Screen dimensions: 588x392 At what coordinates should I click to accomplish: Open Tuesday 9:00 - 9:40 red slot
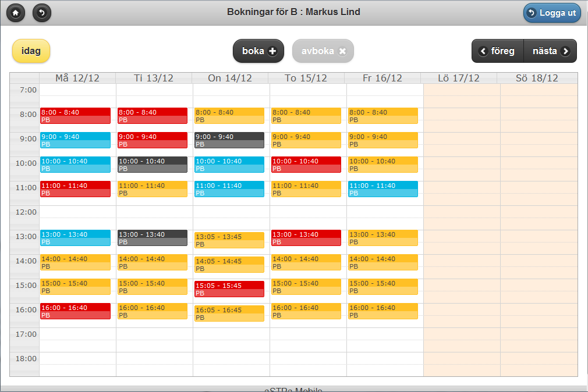click(x=153, y=140)
